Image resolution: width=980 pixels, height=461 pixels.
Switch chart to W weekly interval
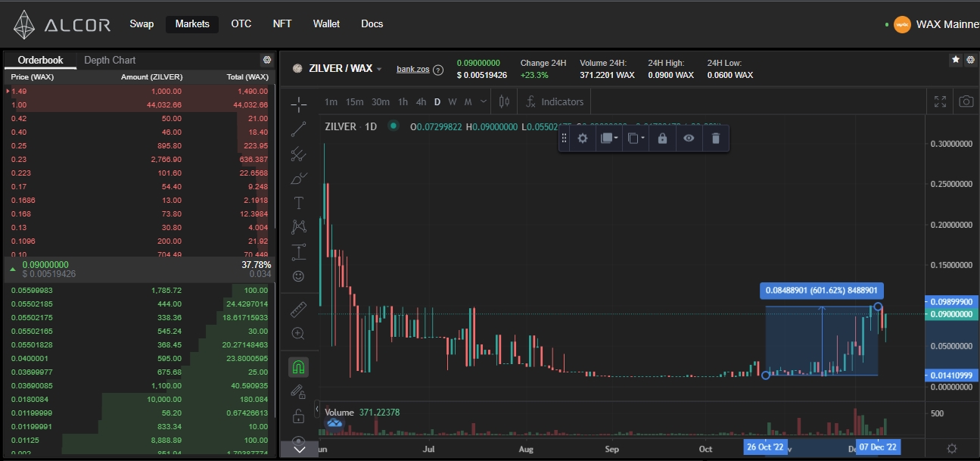pos(453,101)
